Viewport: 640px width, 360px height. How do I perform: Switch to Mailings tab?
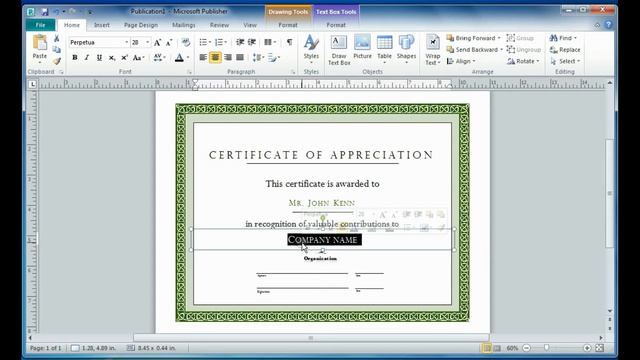(184, 25)
